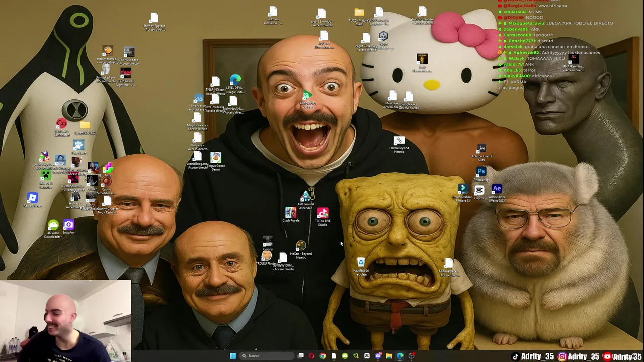Open File Explorer from taskbar
The image size is (644, 362).
click(389, 356)
